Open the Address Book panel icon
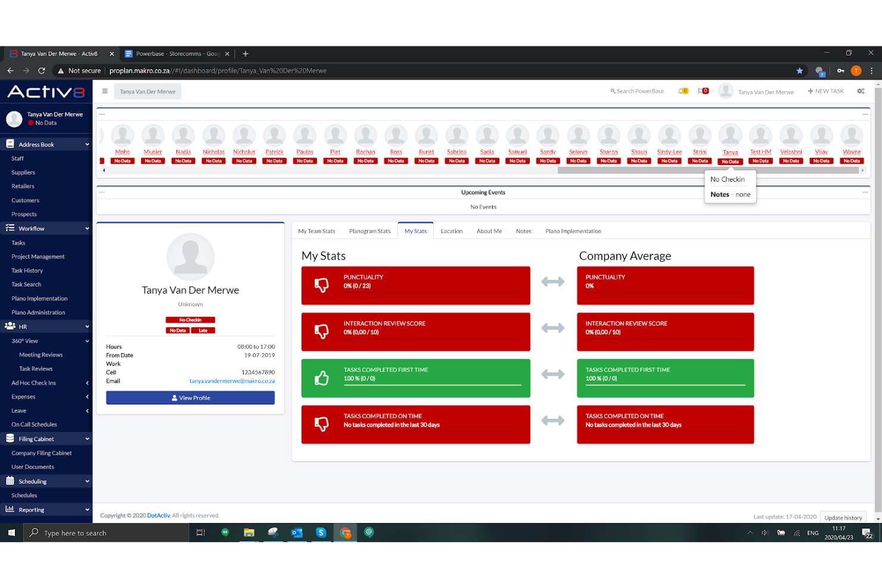 tap(10, 144)
